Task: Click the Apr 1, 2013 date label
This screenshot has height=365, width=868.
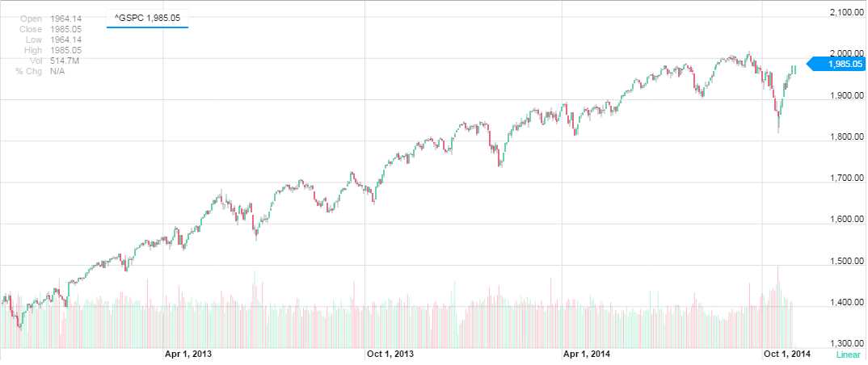Action: pyautogui.click(x=188, y=354)
